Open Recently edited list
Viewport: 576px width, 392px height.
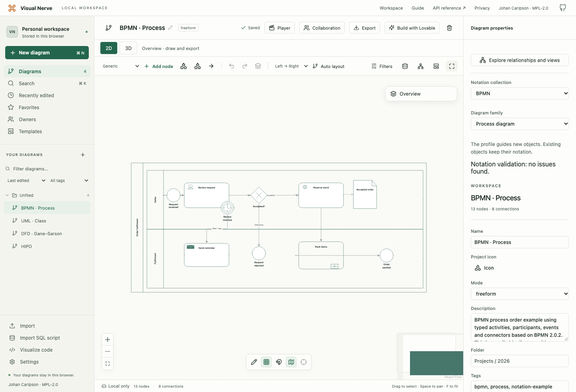(47, 96)
